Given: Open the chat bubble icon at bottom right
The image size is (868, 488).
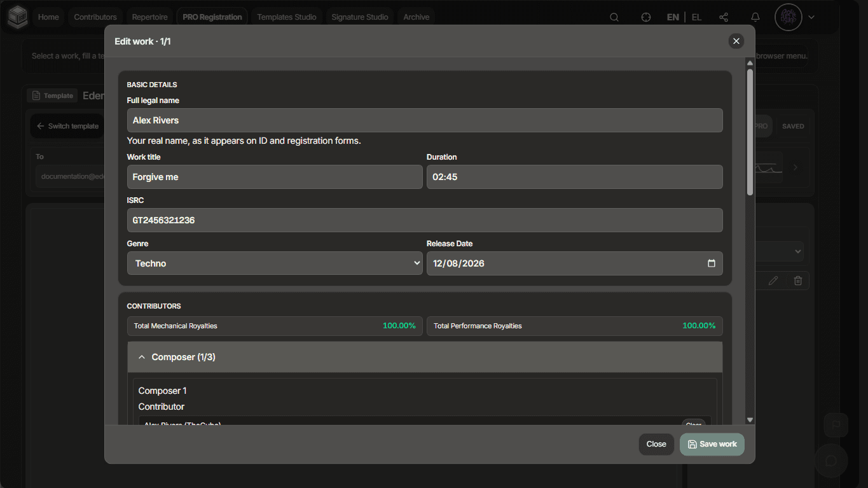Looking at the screenshot, I should click(x=831, y=461).
